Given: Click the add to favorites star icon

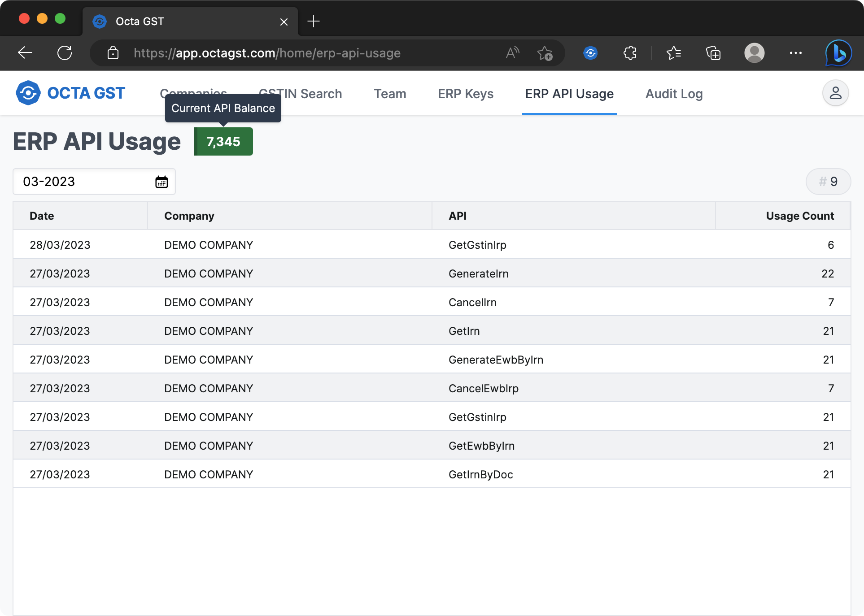Looking at the screenshot, I should [x=545, y=53].
